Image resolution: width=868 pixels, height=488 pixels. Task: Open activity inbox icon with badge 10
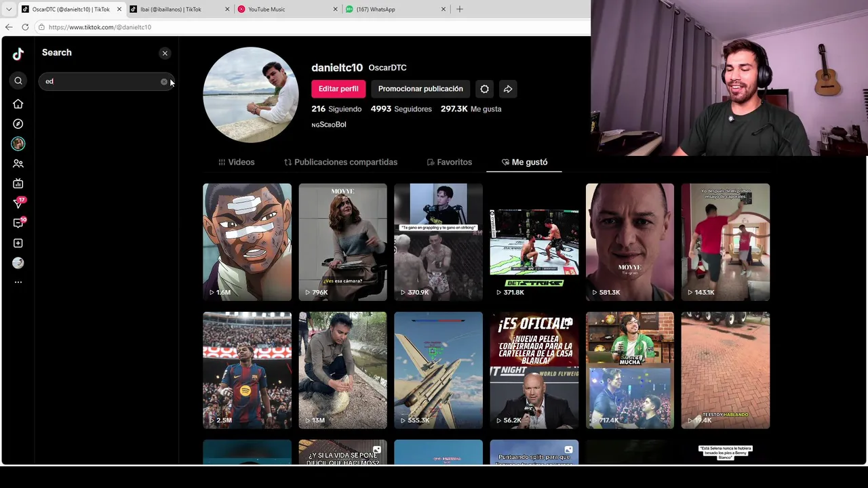tap(19, 223)
